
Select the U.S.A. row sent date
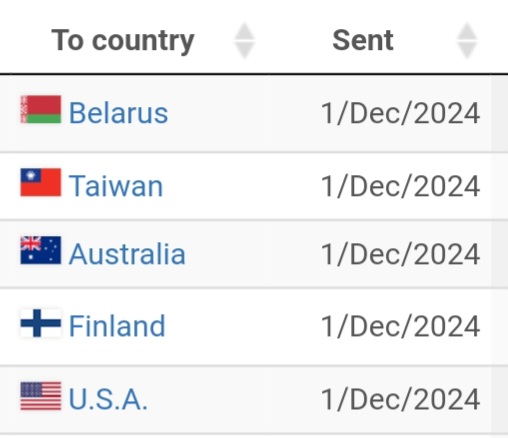click(x=400, y=399)
